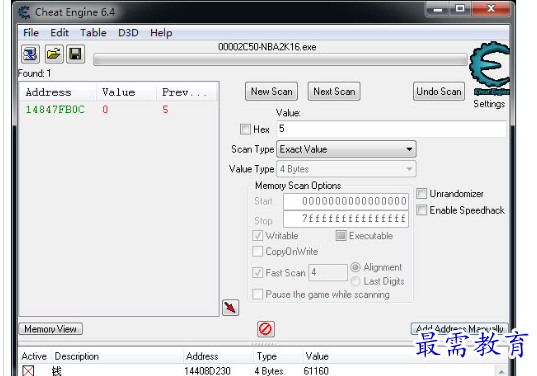Click the 钱 description entry
This screenshot has width=537, height=376.
coord(57,371)
